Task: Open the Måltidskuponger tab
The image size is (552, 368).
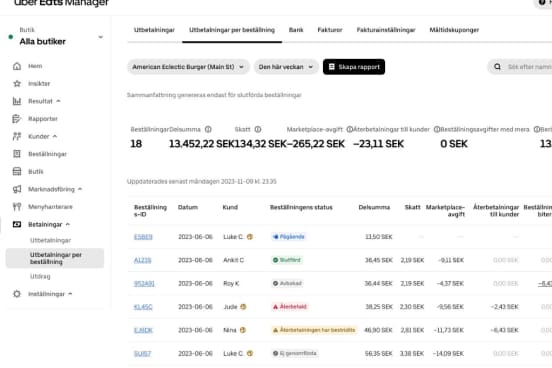Action: [454, 30]
